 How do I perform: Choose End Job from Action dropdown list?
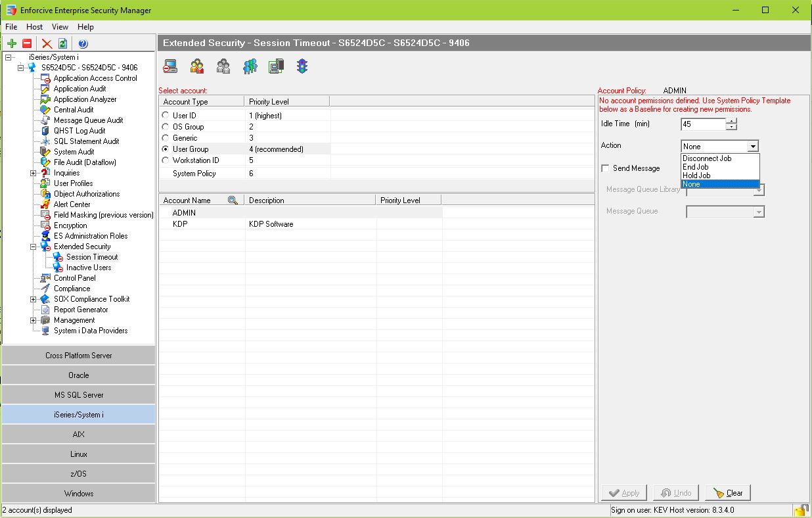(x=695, y=167)
